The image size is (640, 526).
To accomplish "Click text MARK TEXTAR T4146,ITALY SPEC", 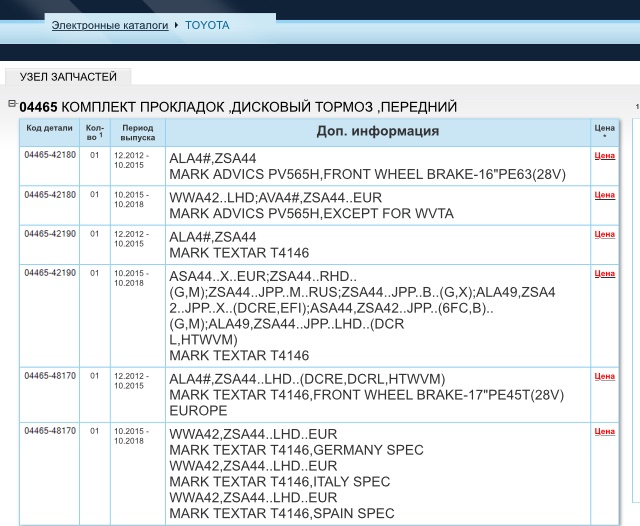I will (280, 482).
